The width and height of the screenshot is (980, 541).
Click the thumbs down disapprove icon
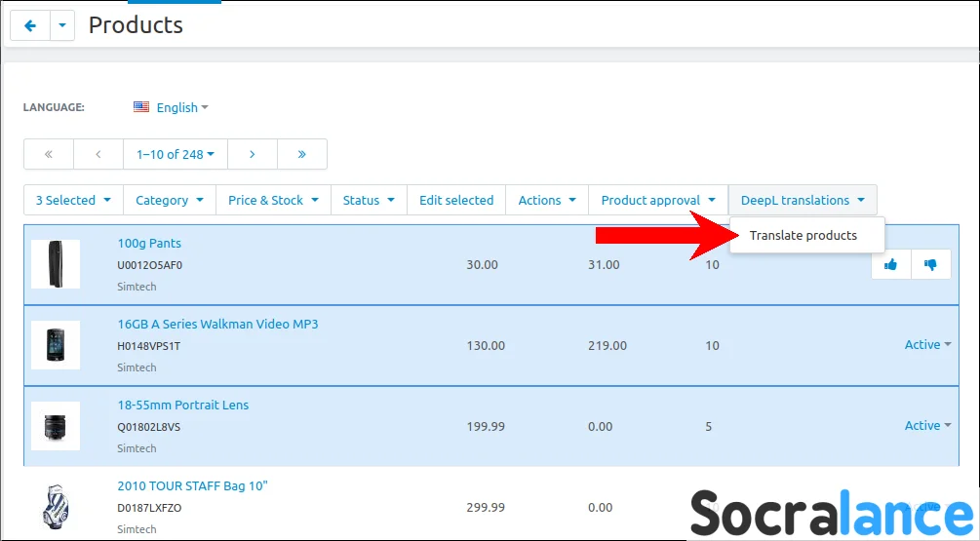tap(930, 264)
